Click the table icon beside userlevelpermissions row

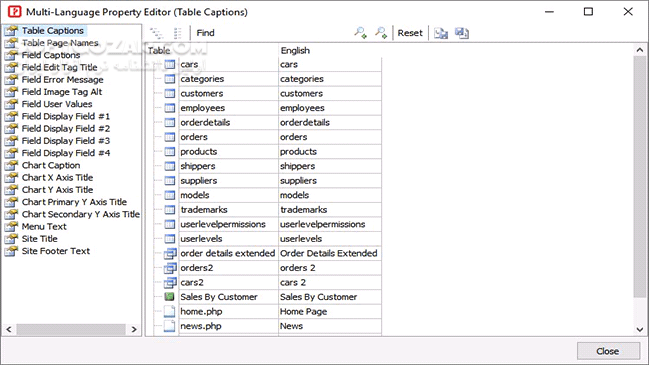pos(170,224)
